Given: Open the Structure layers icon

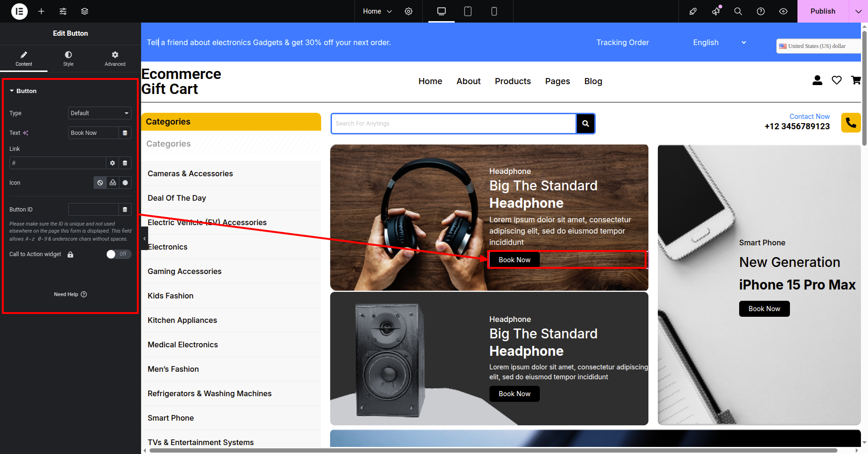Looking at the screenshot, I should click(x=85, y=11).
